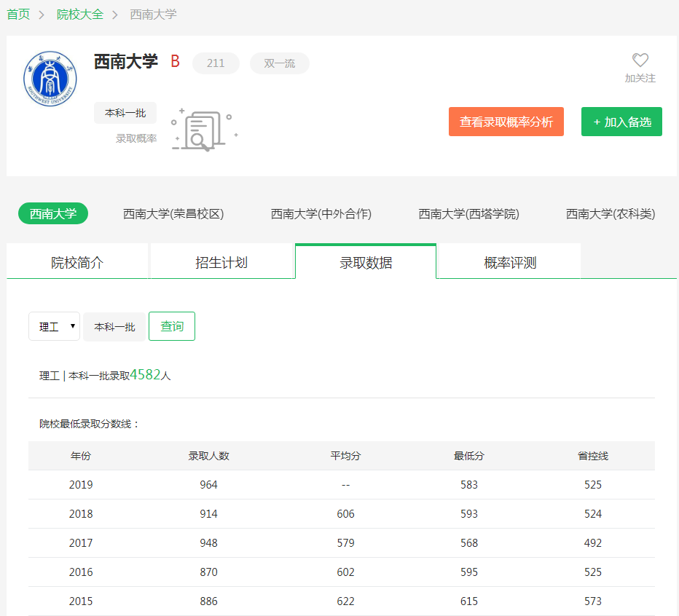The width and height of the screenshot is (679, 616).
Task: Click 579 average score for 2017
Action: [x=345, y=543]
